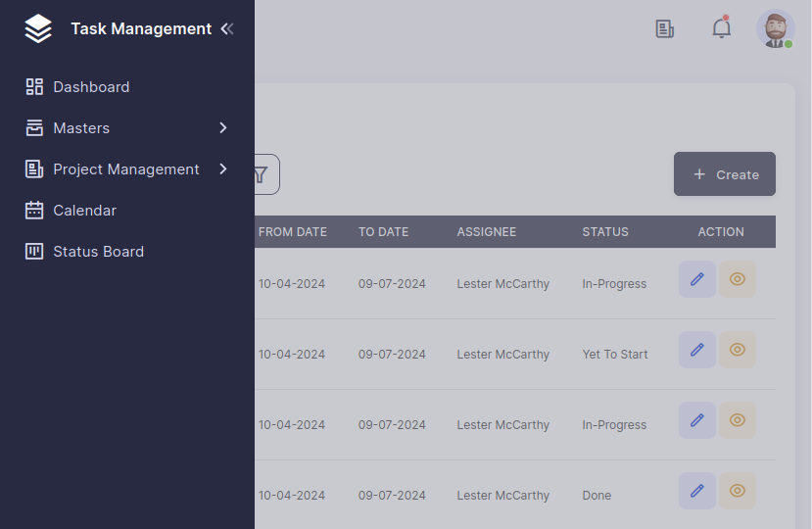Image resolution: width=812 pixels, height=529 pixels.
Task: Click the Task Management stacked-layers logo
Action: click(38, 28)
